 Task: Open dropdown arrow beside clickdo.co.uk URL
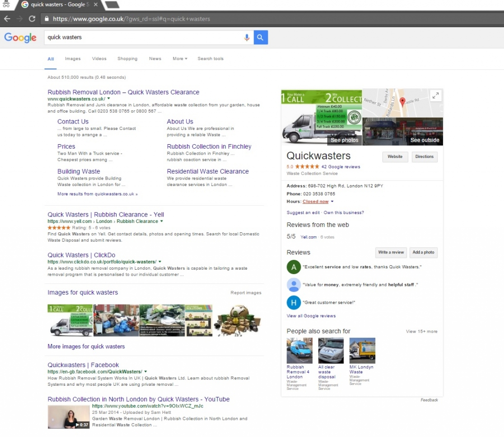tap(160, 261)
